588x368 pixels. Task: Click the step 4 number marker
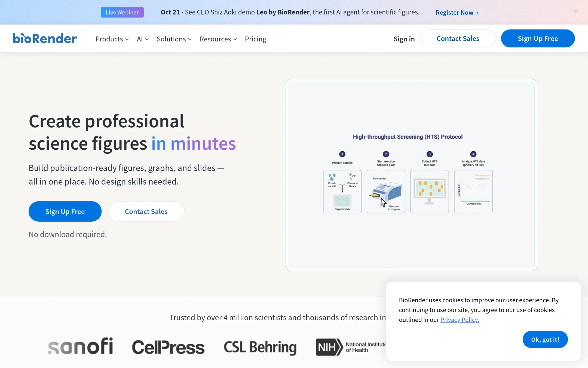click(473, 154)
